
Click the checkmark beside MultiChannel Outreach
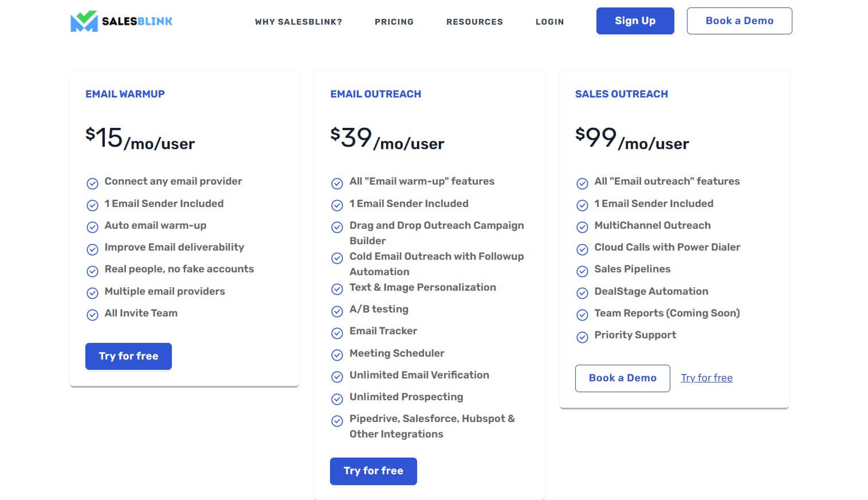coord(582,227)
